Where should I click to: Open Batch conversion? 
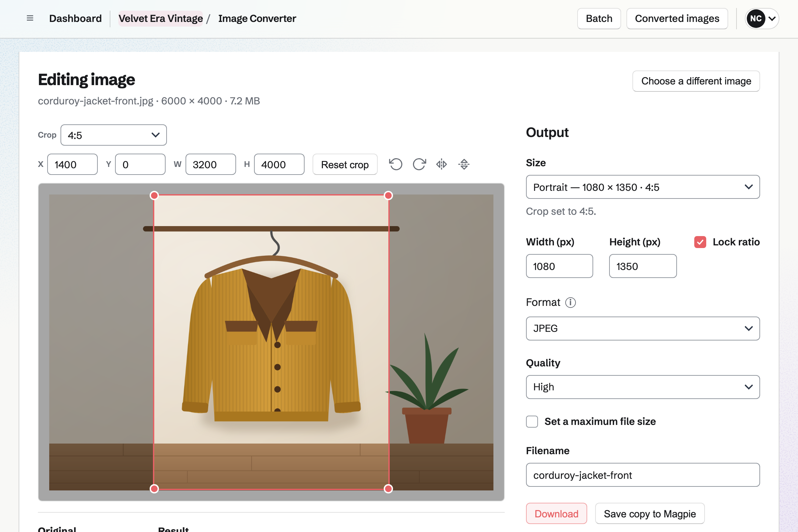pos(599,19)
